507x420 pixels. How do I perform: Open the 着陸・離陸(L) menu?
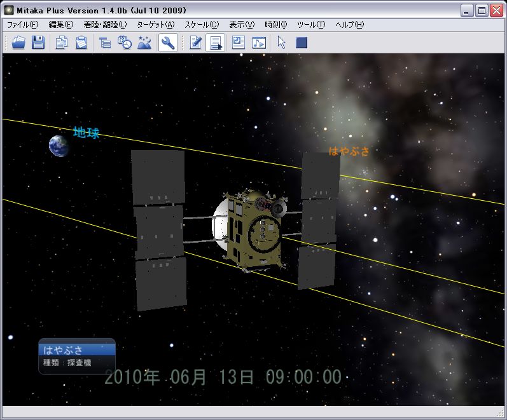[x=105, y=25]
